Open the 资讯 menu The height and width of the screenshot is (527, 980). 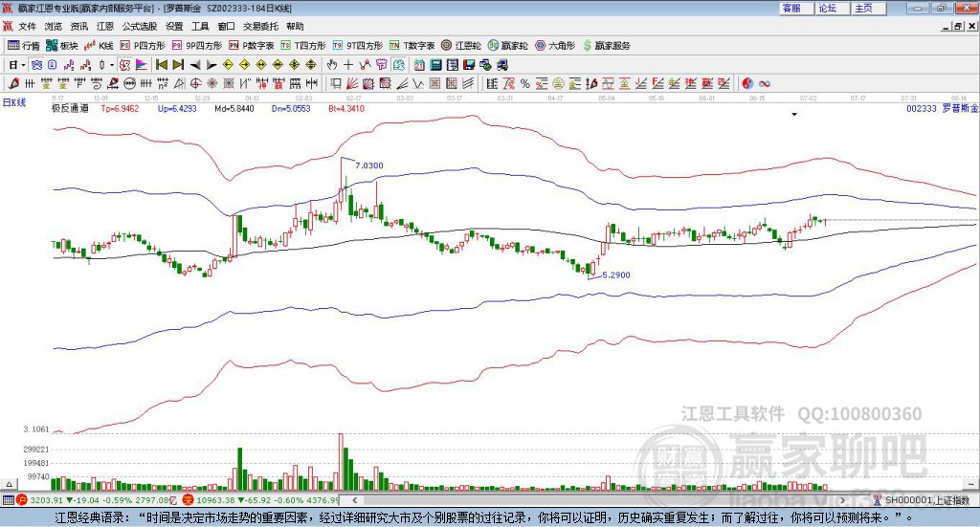point(78,26)
